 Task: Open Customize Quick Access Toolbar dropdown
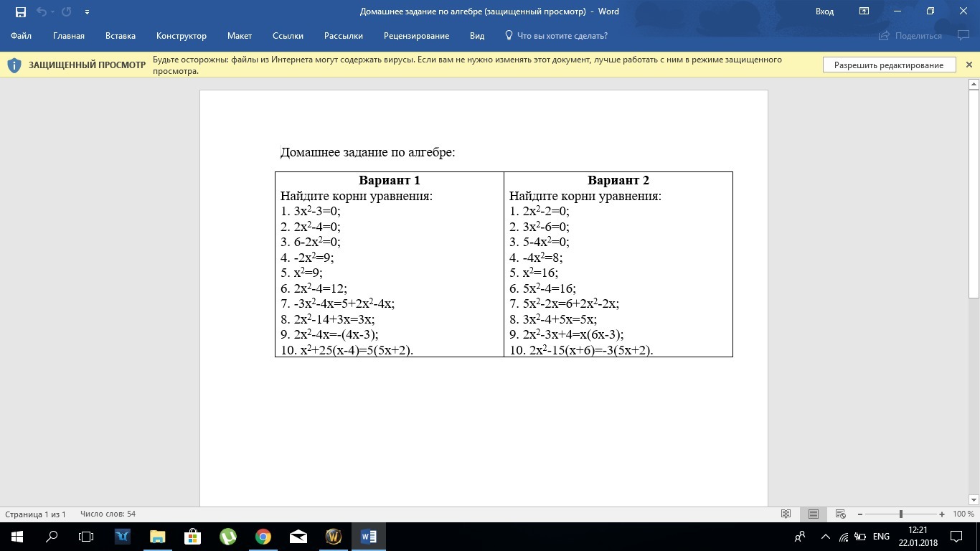tap(87, 11)
